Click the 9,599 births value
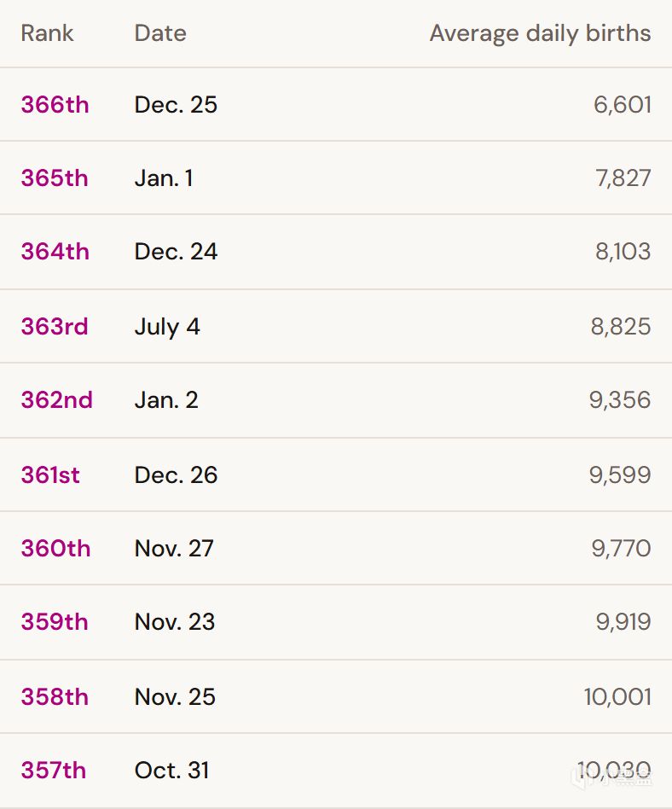This screenshot has width=672, height=809. (x=620, y=475)
